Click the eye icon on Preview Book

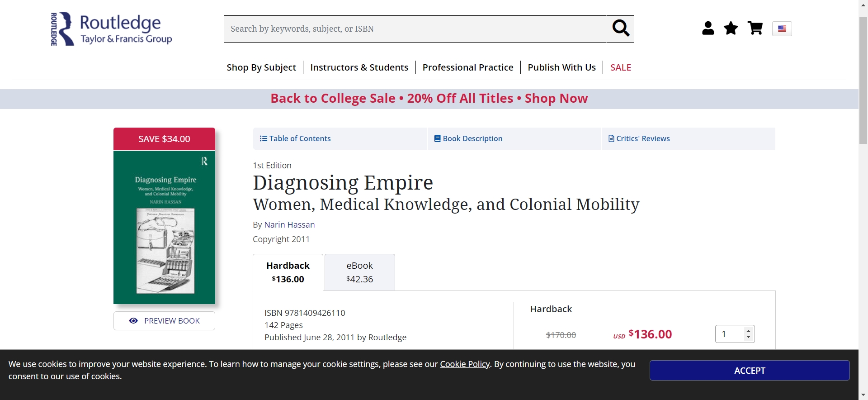[x=133, y=321]
